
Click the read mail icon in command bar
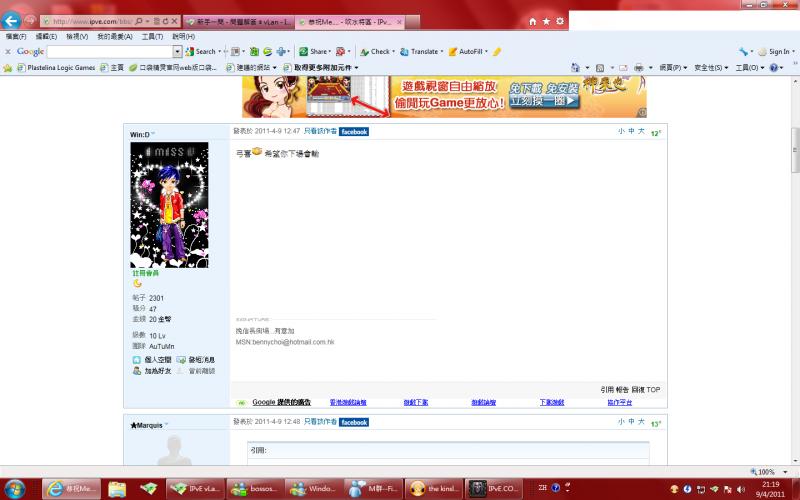click(623, 67)
